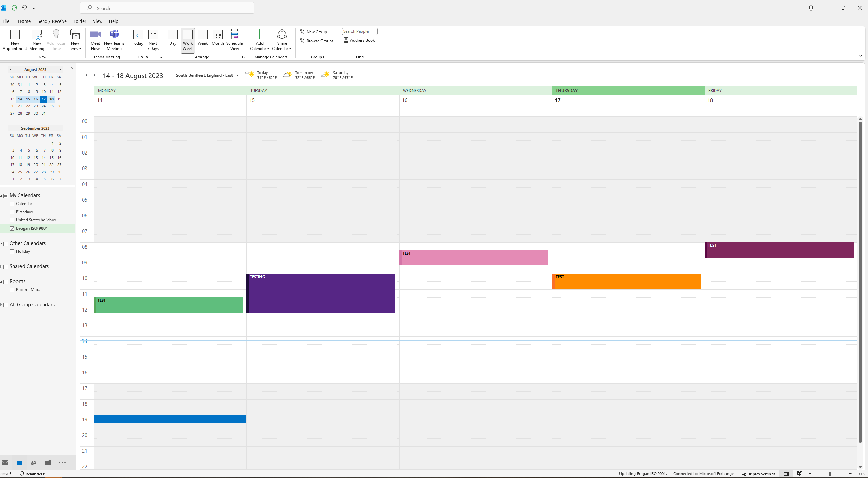Check the Room - Morale calendar

pyautogui.click(x=12, y=290)
